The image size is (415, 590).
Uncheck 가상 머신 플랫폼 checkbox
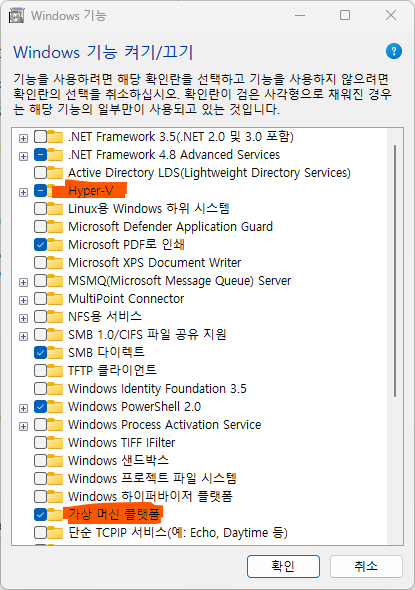coord(40,514)
